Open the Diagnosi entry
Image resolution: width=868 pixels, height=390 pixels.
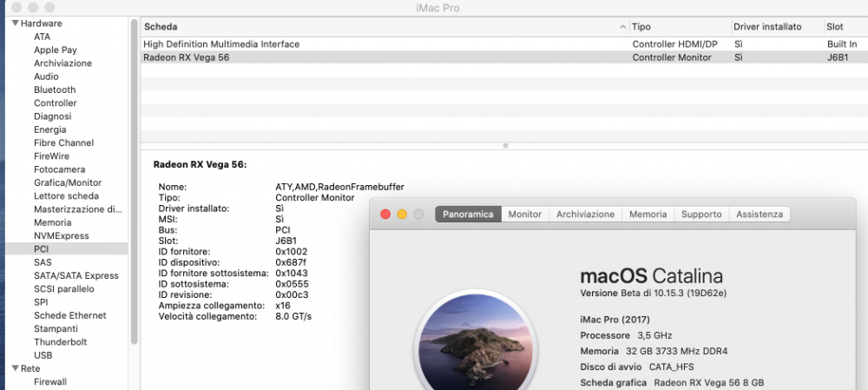[53, 116]
